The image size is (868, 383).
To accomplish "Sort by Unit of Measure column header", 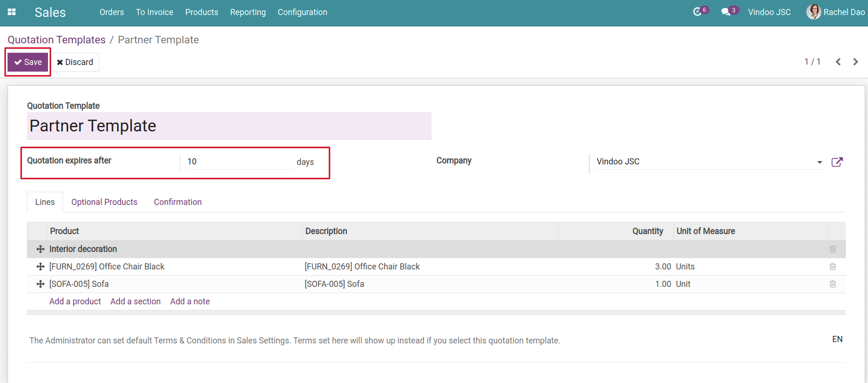I will 750,231.
